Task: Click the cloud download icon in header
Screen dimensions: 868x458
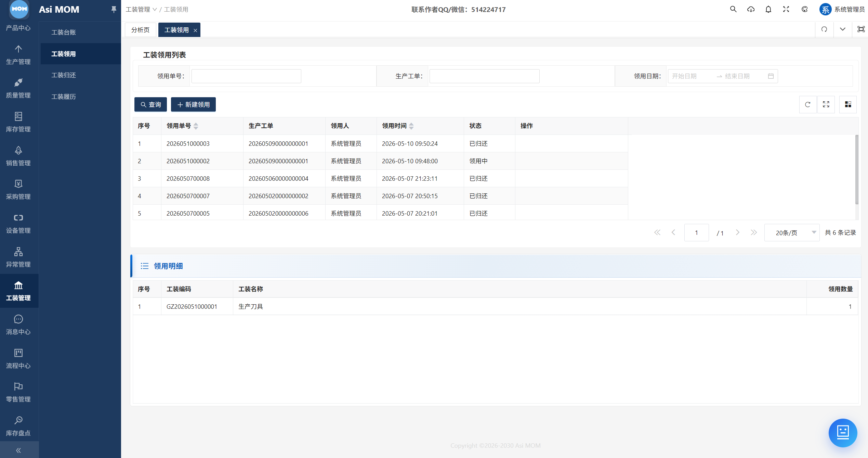Action: 751,9
